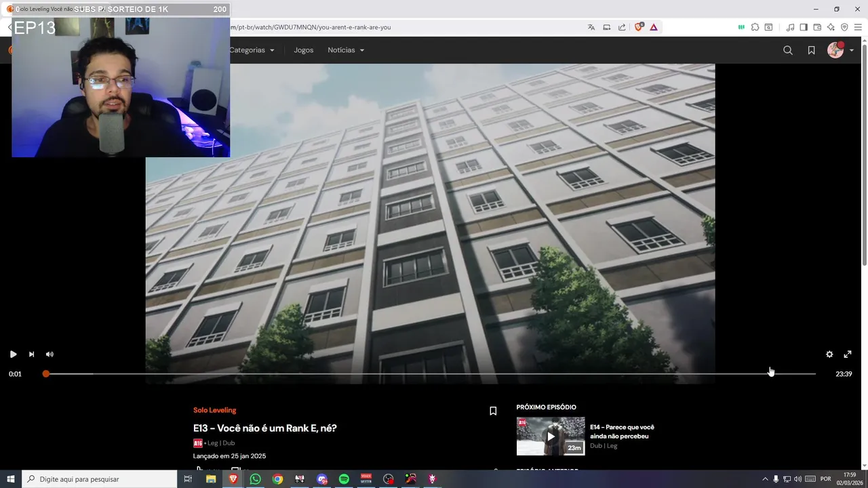This screenshot has width=868, height=488.
Task: Open OBS Studio from the taskbar
Action: point(388,479)
